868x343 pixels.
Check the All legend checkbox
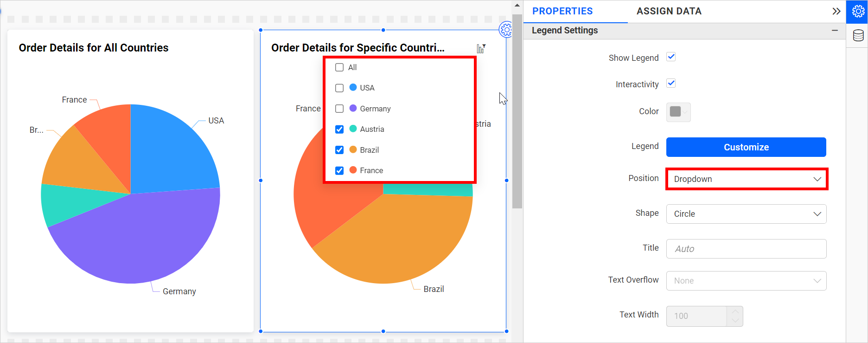339,67
